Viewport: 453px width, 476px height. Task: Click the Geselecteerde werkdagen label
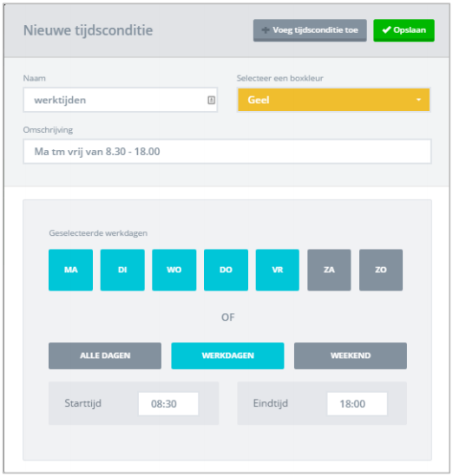pyautogui.click(x=98, y=233)
